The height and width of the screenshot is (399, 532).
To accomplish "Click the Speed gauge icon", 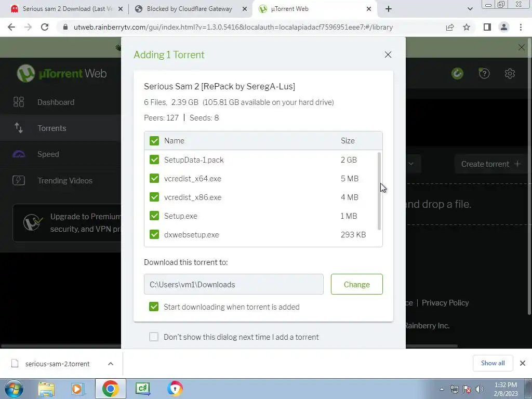I will 19,154.
